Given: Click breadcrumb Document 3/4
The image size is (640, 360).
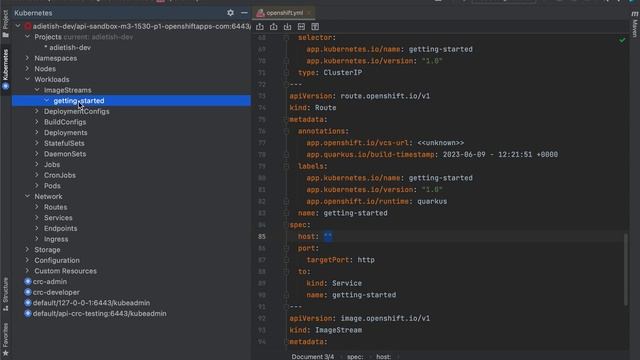Looking at the screenshot, I should click(x=313, y=356).
